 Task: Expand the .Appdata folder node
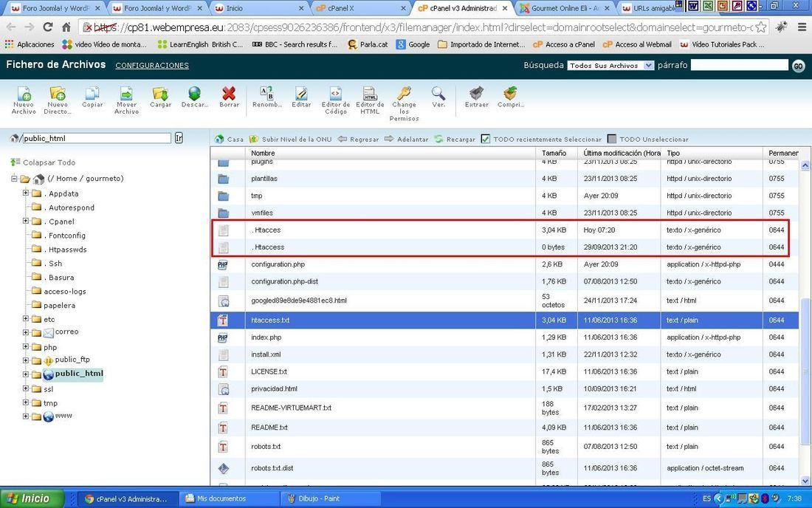click(25, 193)
